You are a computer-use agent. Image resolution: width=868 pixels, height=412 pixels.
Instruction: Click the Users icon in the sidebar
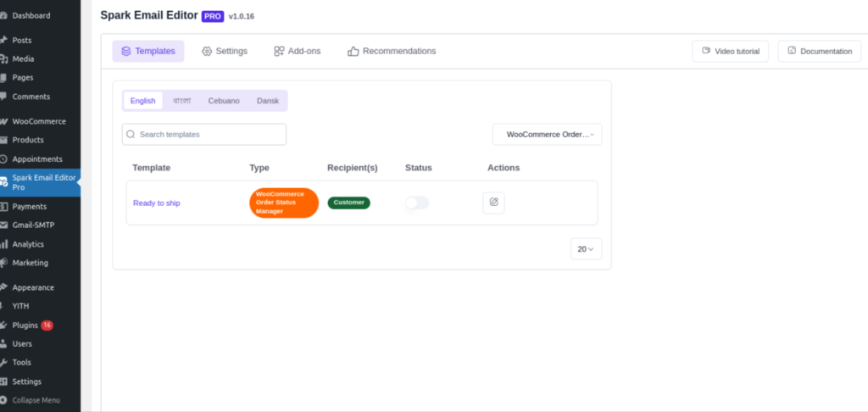pos(3,344)
